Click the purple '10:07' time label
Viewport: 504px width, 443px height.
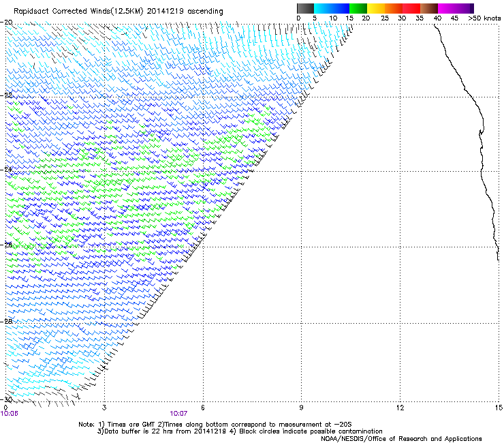tap(178, 414)
